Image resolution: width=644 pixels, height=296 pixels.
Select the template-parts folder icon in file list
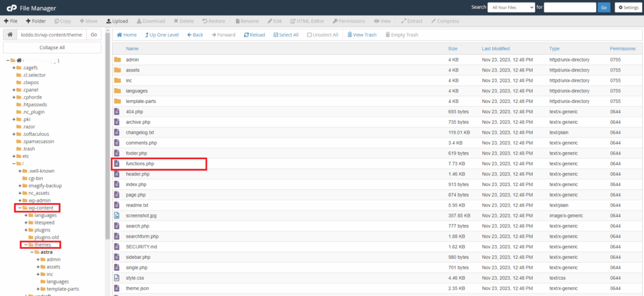pyautogui.click(x=118, y=101)
